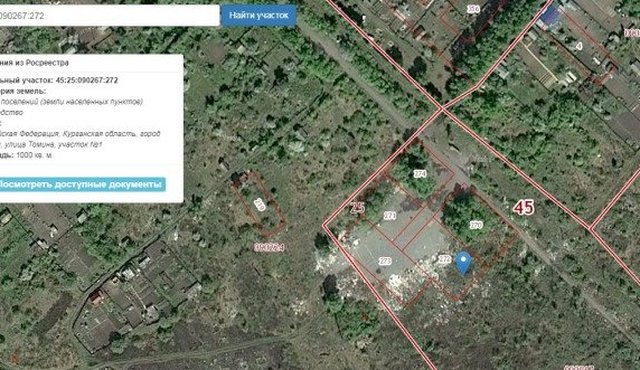Select parcel 271 label on map
Screen dimensions: 640x370
[x=390, y=215]
